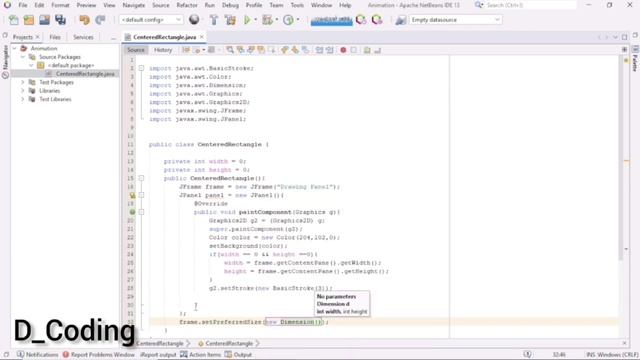Expand the Test Packages node
Screen dimensions: 640x360
(23, 82)
